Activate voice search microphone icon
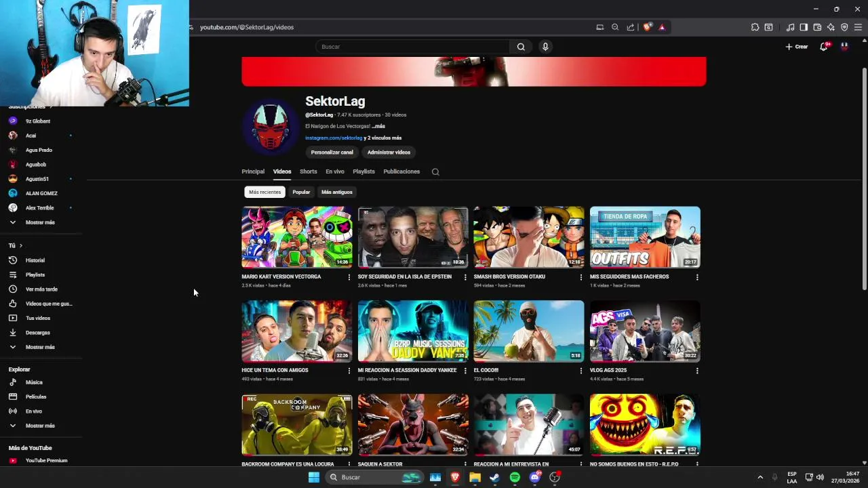The height and width of the screenshot is (488, 868). point(545,47)
